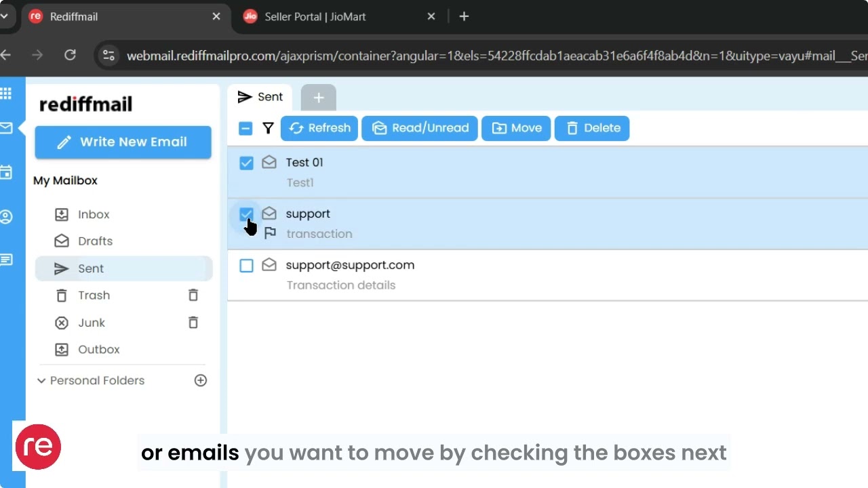Click the Move button
Screen dimensions: 868x488
coord(517,128)
